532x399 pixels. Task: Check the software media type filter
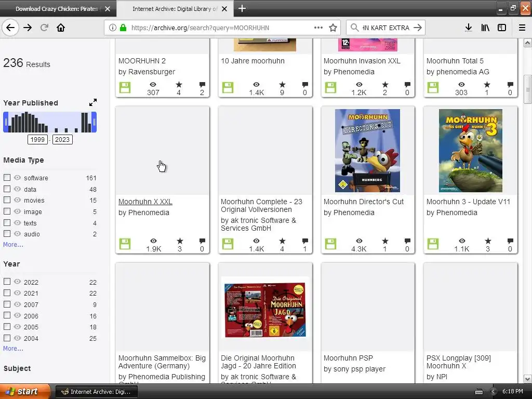point(7,178)
